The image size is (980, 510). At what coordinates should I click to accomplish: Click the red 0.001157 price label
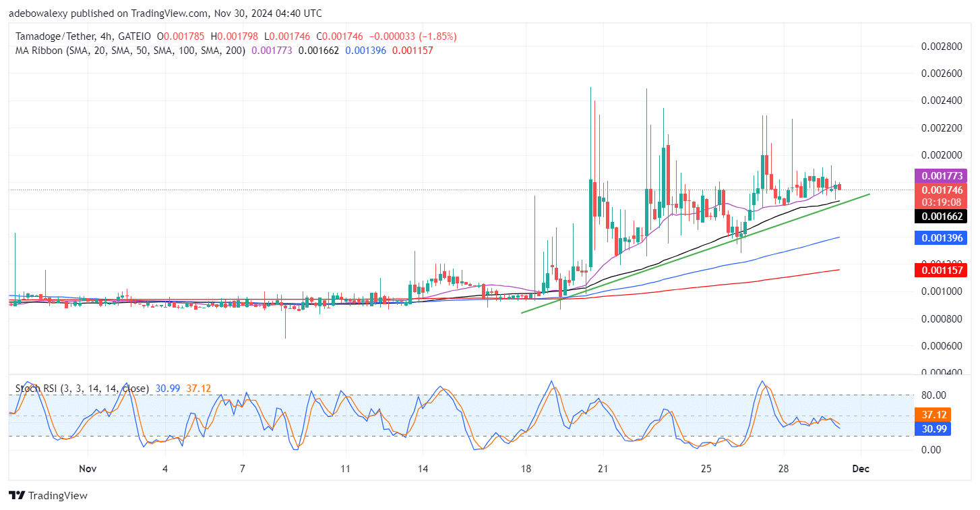[940, 271]
